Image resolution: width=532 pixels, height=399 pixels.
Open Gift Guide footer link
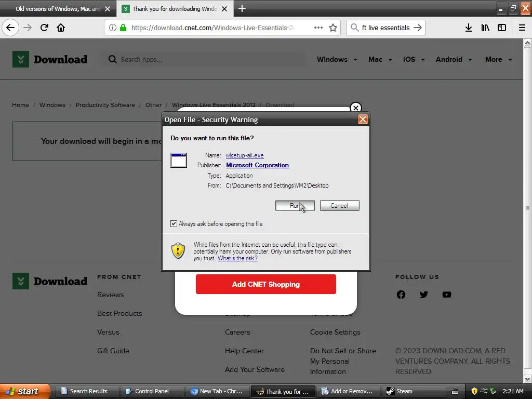(113, 351)
